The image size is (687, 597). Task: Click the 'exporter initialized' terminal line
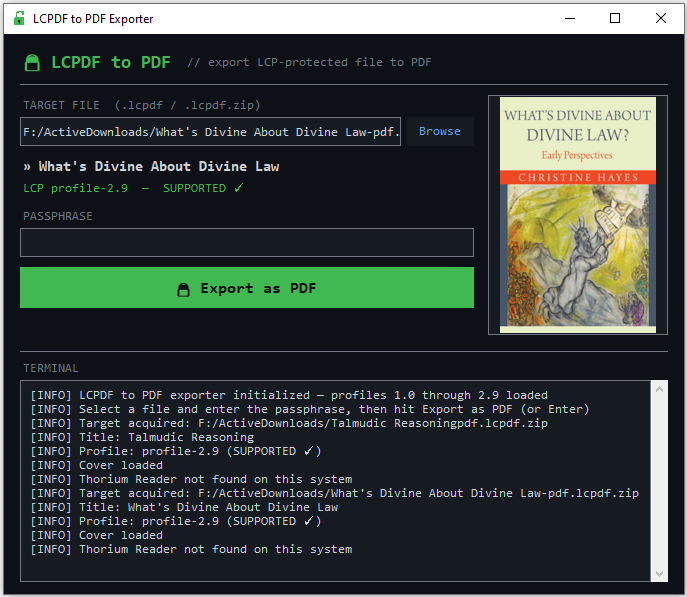click(289, 395)
